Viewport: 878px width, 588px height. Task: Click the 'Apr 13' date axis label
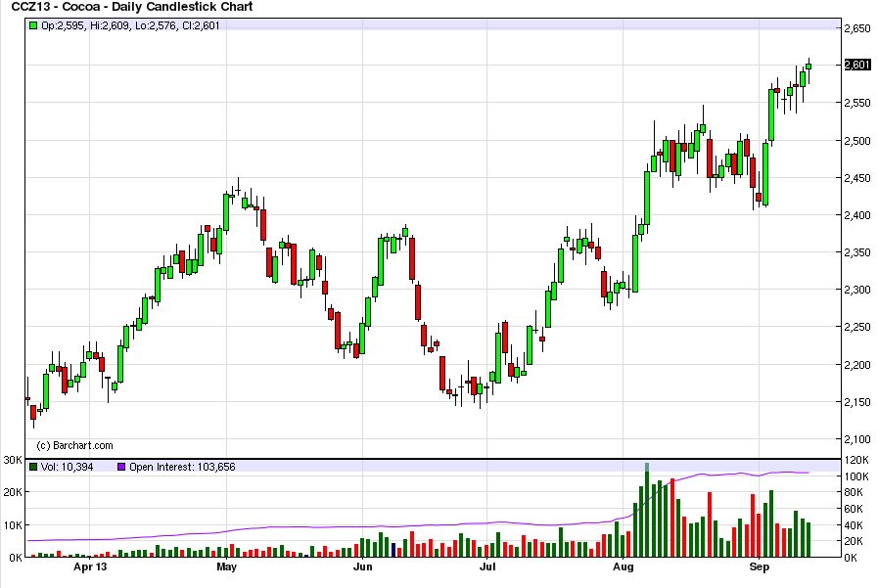coord(90,566)
